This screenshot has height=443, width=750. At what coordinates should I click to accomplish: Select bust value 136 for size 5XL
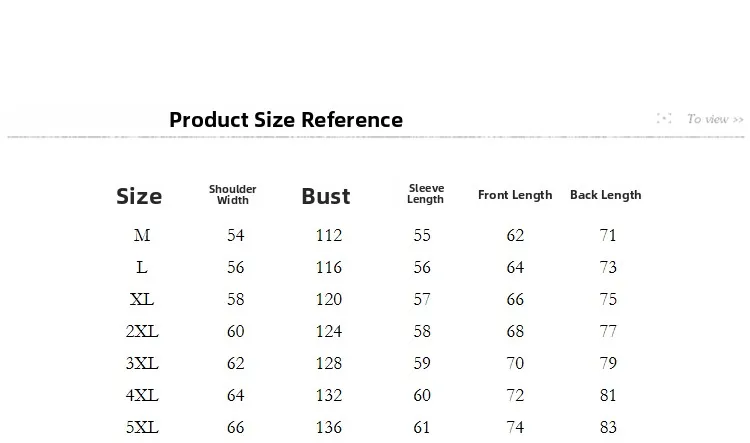pyautogui.click(x=329, y=427)
